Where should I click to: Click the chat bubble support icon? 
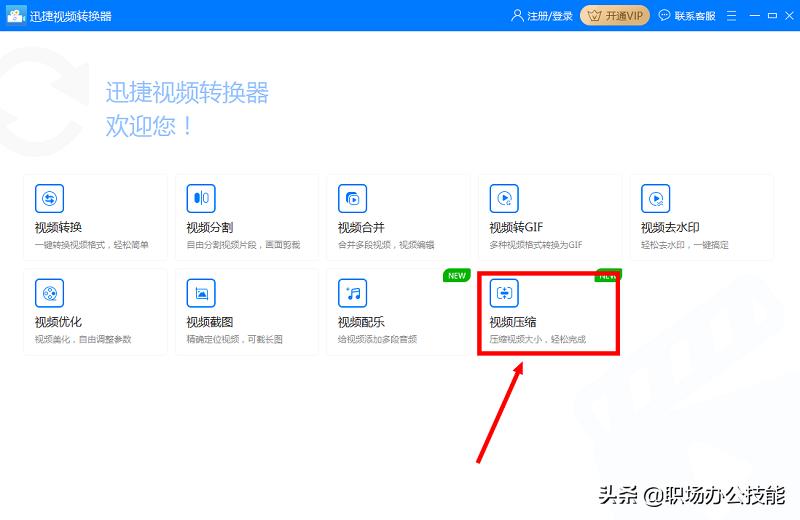[664, 15]
